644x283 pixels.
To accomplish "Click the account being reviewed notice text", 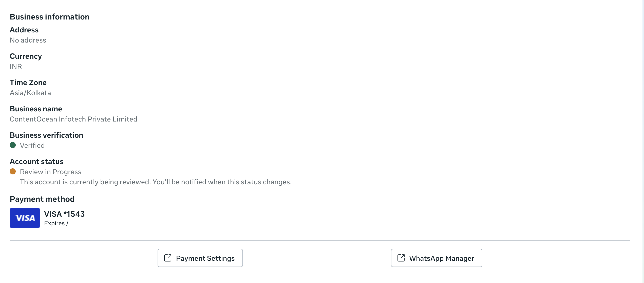I will click(156, 182).
